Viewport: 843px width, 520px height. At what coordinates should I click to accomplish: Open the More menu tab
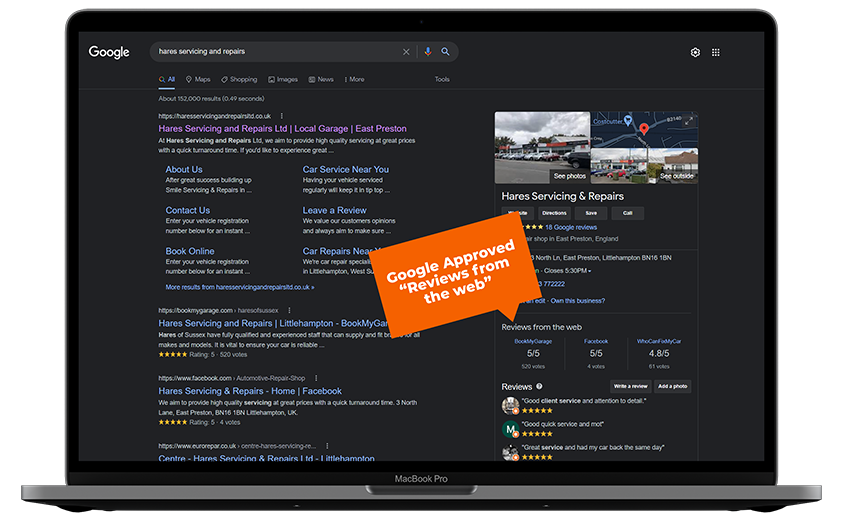tap(354, 79)
